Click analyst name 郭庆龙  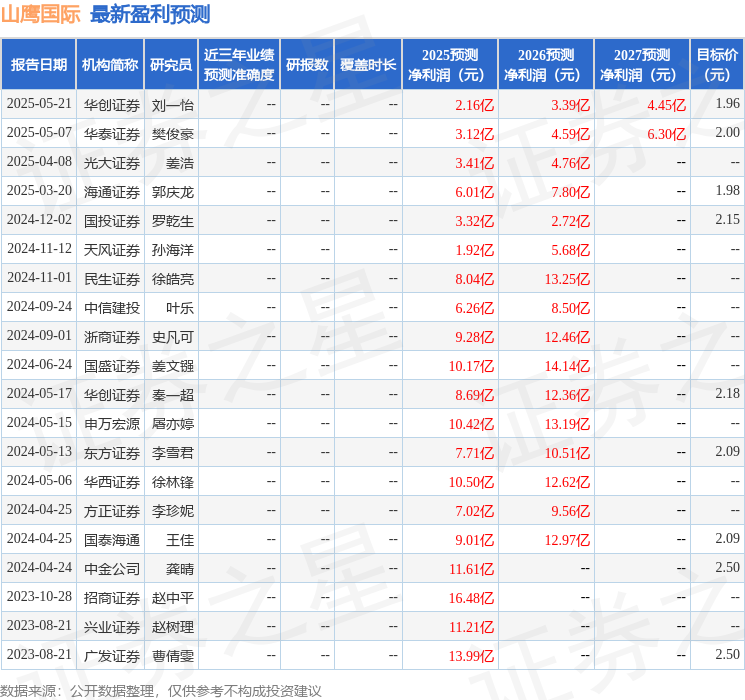[x=173, y=192]
